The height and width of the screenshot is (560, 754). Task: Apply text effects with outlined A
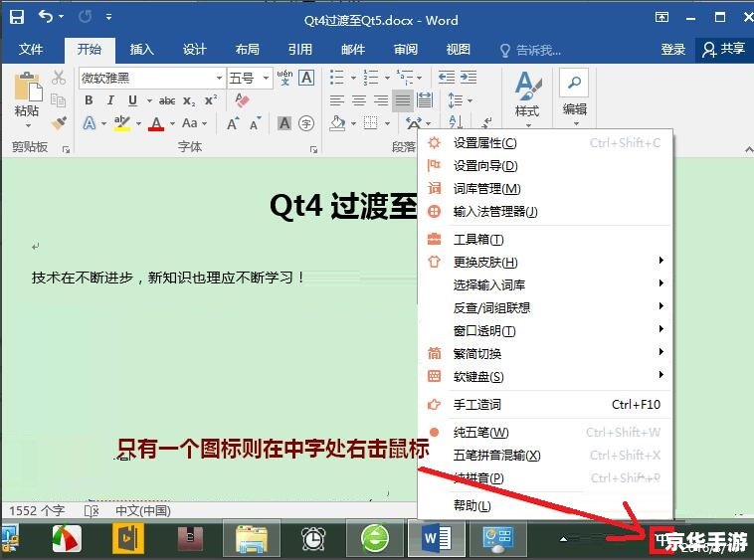(x=90, y=123)
